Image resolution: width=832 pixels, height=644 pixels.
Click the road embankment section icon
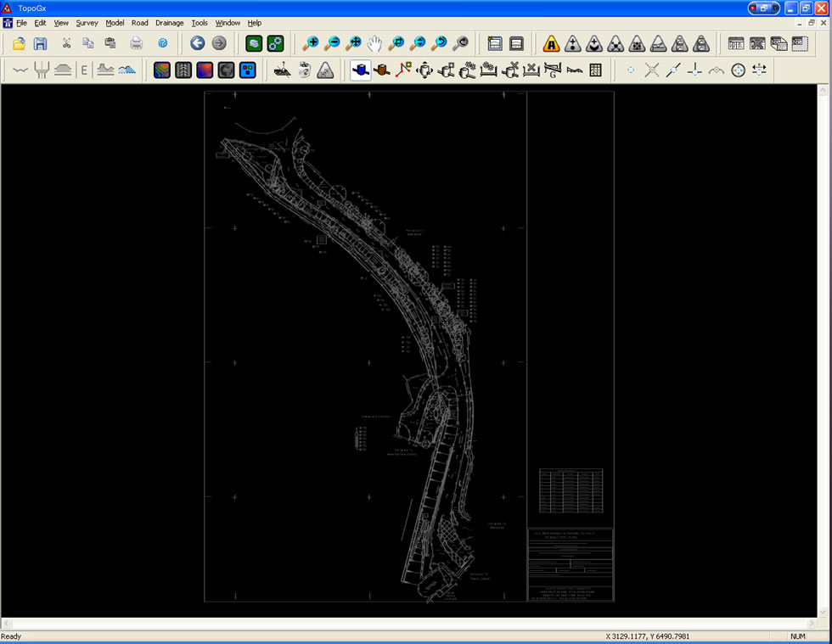point(63,70)
